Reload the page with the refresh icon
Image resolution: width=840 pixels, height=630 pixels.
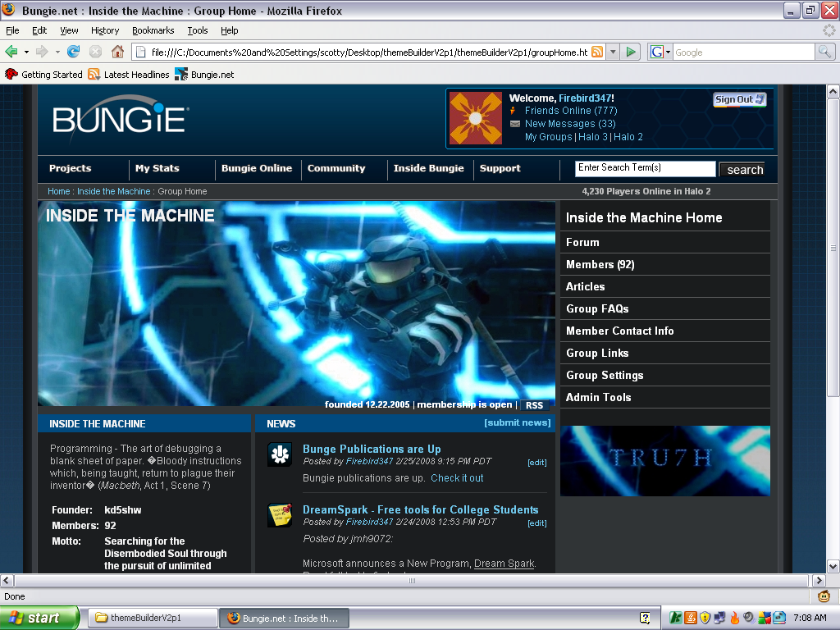(74, 52)
